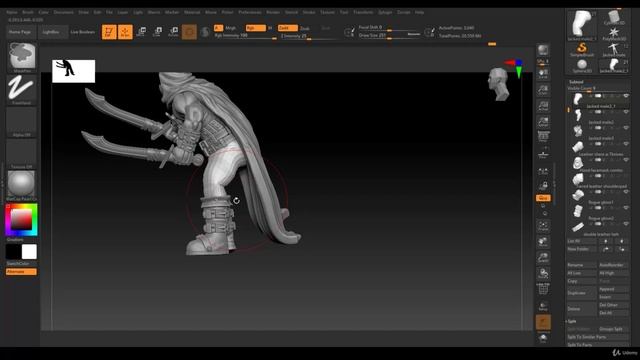
Task: Click the Live Boolean button
Action: [82, 32]
